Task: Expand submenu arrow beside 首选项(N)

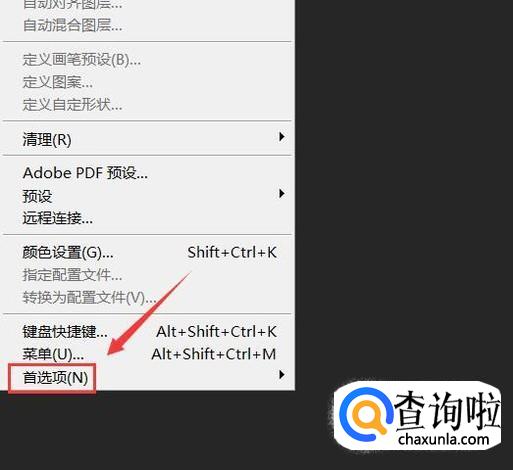Action: pyautogui.click(x=282, y=375)
